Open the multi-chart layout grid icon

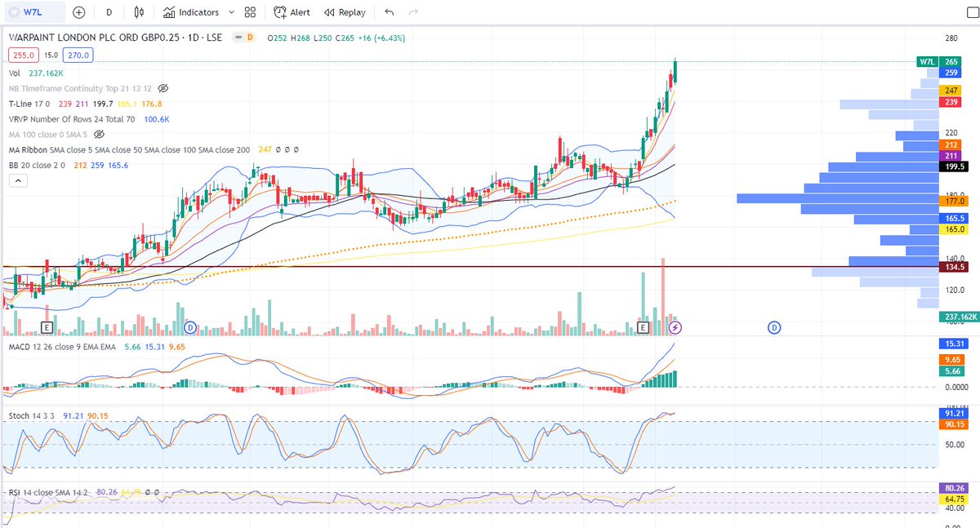coord(249,12)
